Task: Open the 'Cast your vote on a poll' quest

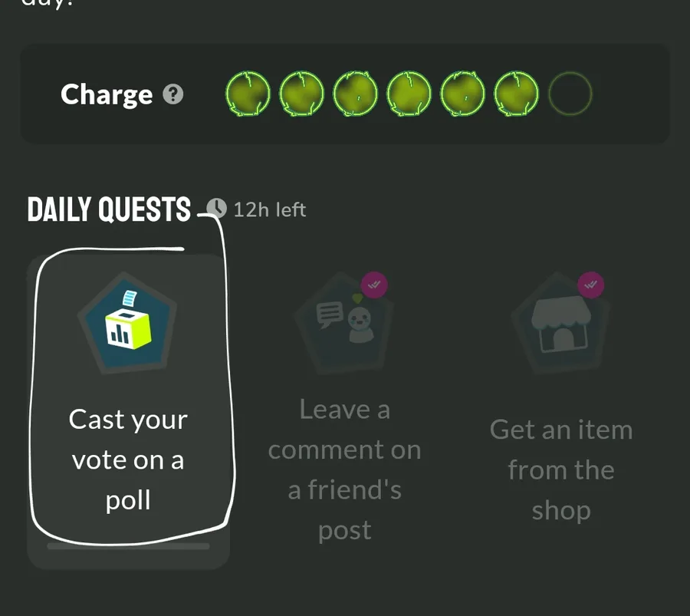Action: point(128,459)
